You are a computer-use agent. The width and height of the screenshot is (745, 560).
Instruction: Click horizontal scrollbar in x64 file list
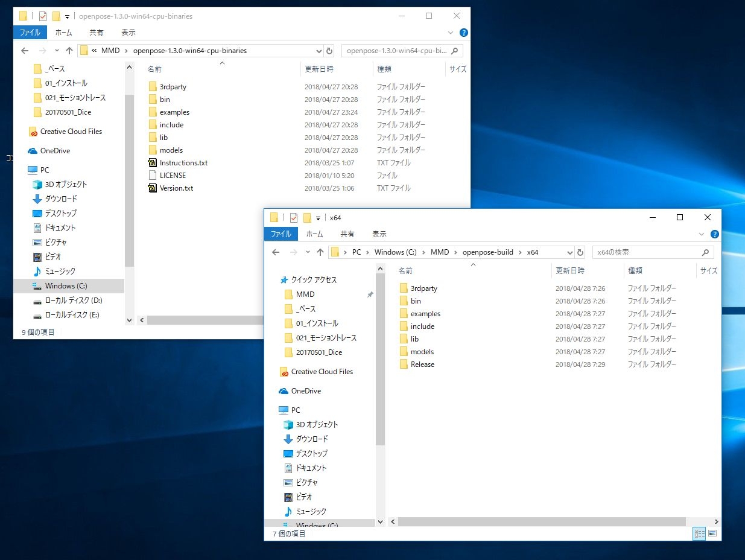(x=541, y=521)
